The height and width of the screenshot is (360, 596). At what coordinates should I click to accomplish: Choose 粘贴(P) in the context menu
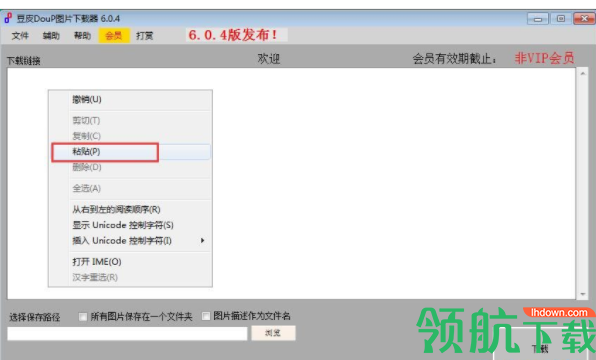(130, 152)
